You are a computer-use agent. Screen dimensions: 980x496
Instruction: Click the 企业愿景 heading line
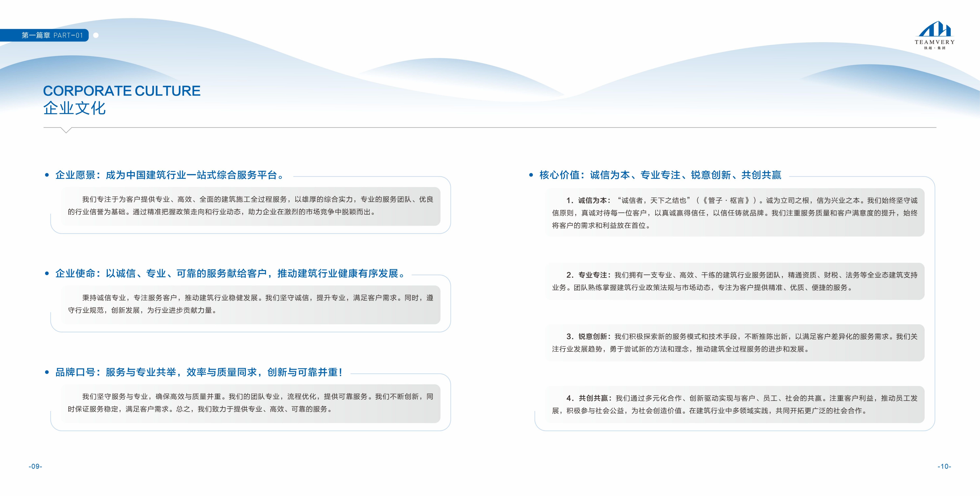click(x=170, y=175)
